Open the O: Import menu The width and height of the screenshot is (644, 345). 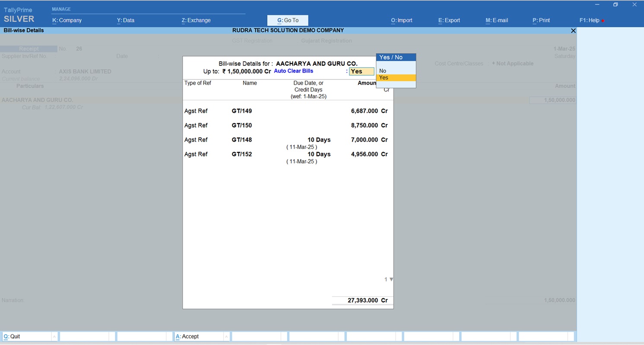[x=402, y=20]
